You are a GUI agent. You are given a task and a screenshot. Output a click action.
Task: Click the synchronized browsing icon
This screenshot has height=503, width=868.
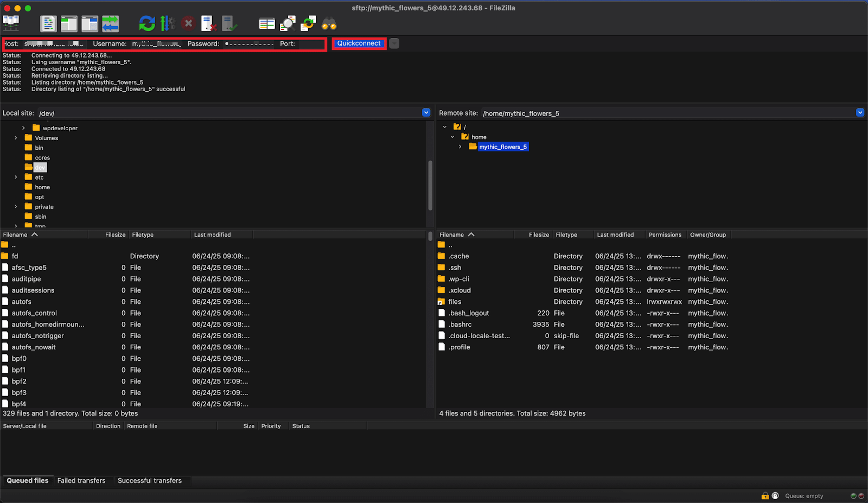[309, 23]
